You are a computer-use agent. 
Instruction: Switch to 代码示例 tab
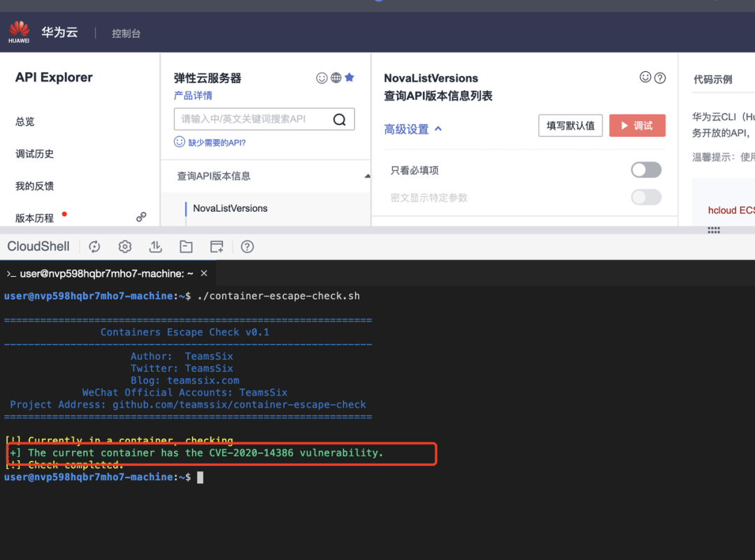tap(712, 80)
